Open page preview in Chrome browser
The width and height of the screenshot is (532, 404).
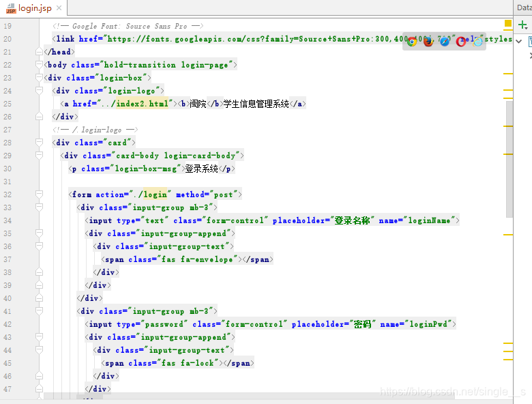pyautogui.click(x=412, y=42)
